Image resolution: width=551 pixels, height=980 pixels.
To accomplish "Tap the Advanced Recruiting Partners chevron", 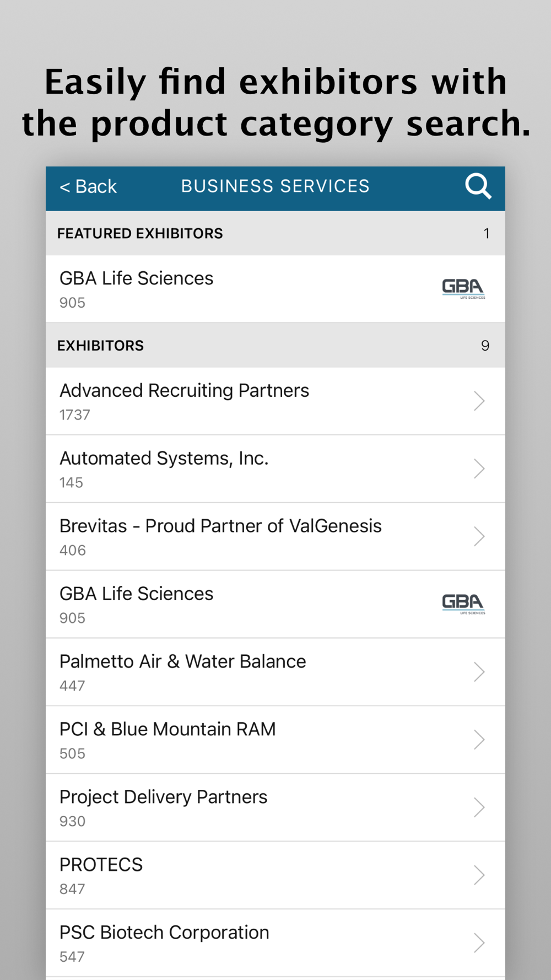I will (x=479, y=401).
